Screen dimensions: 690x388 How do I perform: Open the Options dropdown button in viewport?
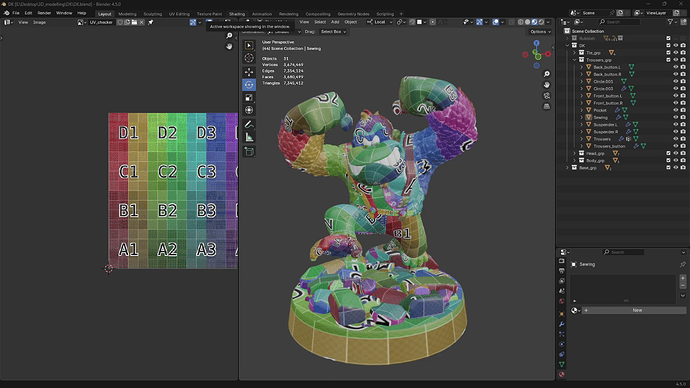[540, 32]
